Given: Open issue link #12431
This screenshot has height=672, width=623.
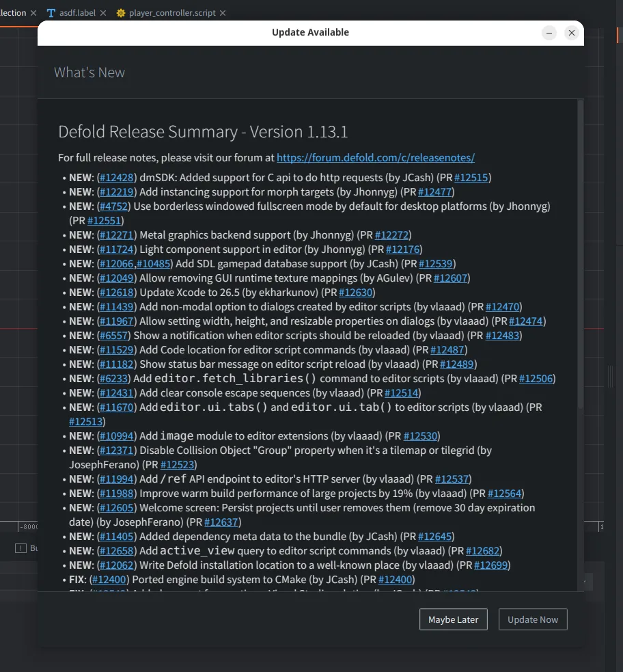Looking at the screenshot, I should [116, 393].
